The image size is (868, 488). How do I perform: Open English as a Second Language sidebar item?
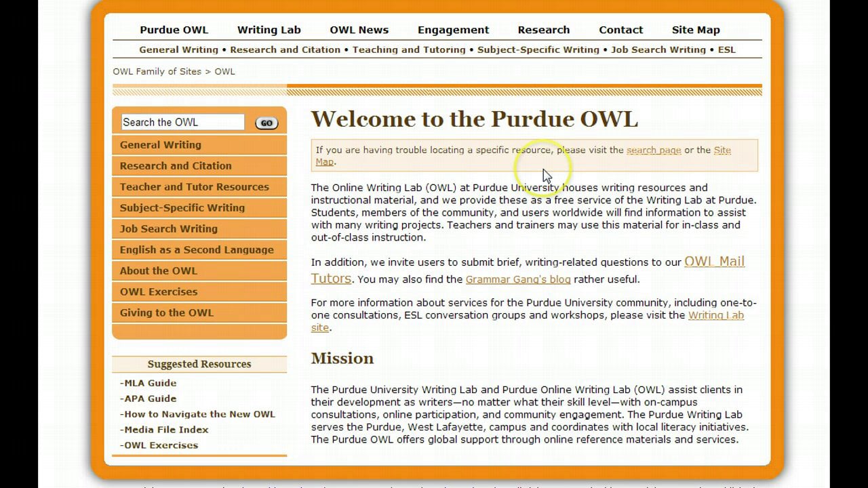point(199,250)
